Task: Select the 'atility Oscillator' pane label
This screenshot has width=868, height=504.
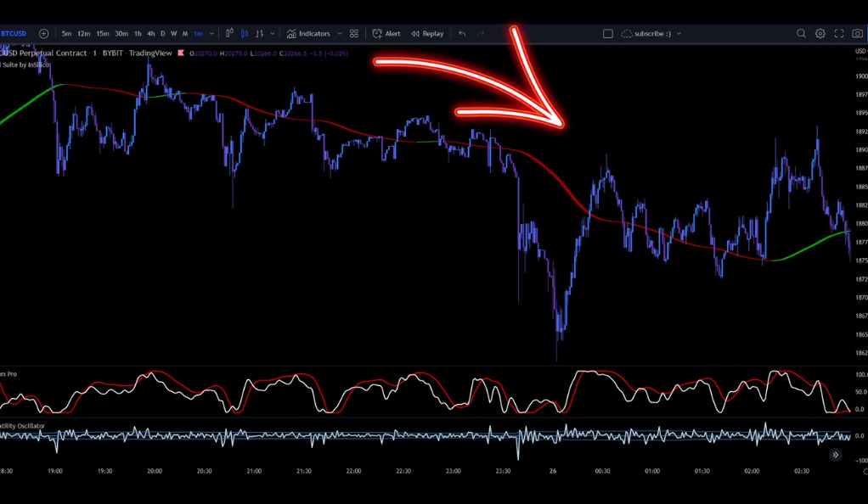Action: (22, 425)
